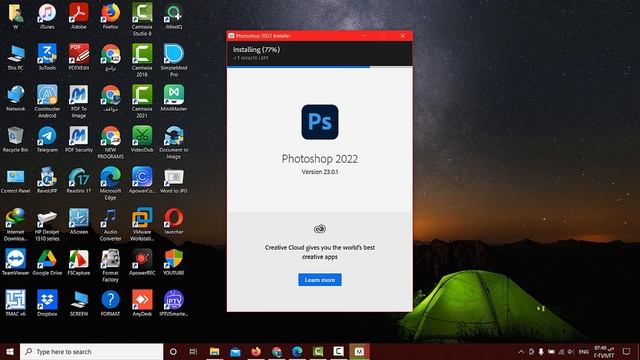
Task: Open the Telegram desktop shortcut
Action: [47, 140]
